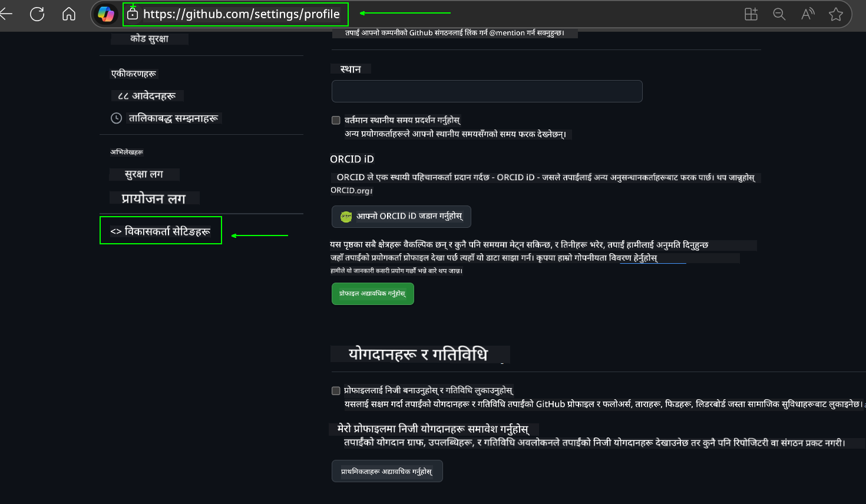Open the browser extensions apps icon

coord(751,14)
